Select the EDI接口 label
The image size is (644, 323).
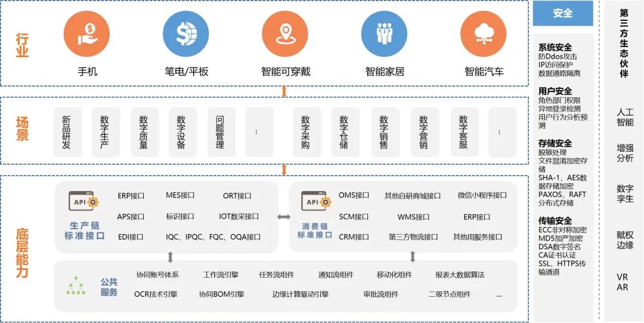(x=131, y=237)
